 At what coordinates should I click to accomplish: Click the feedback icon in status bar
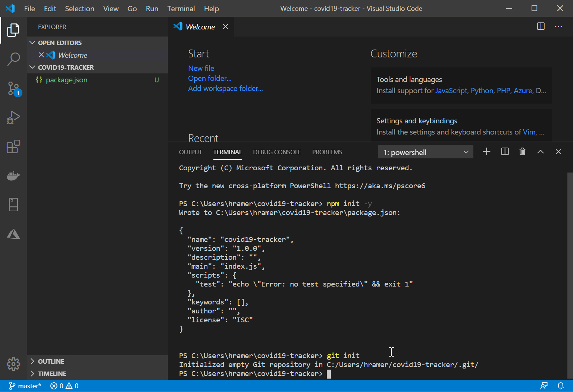pyautogui.click(x=544, y=386)
